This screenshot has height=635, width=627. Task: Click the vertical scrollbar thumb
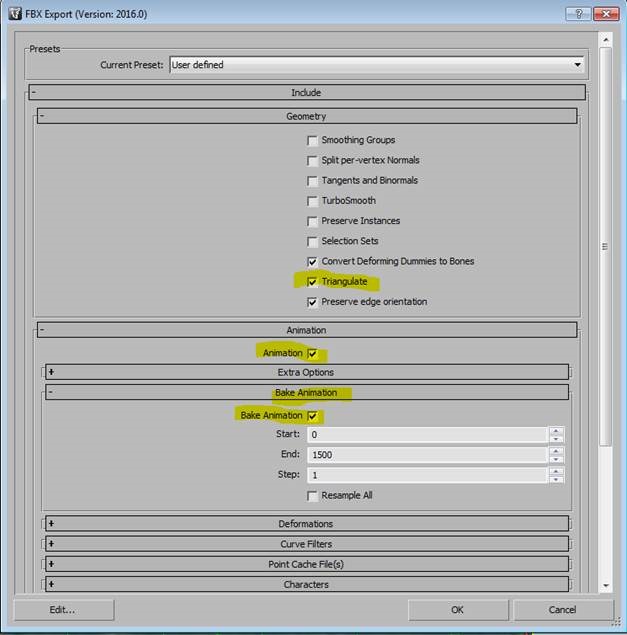[x=606, y=247]
